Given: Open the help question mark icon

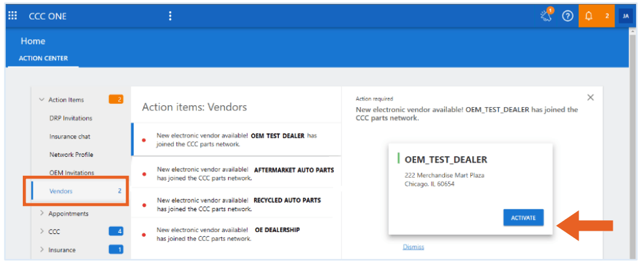Looking at the screenshot, I should [x=568, y=16].
